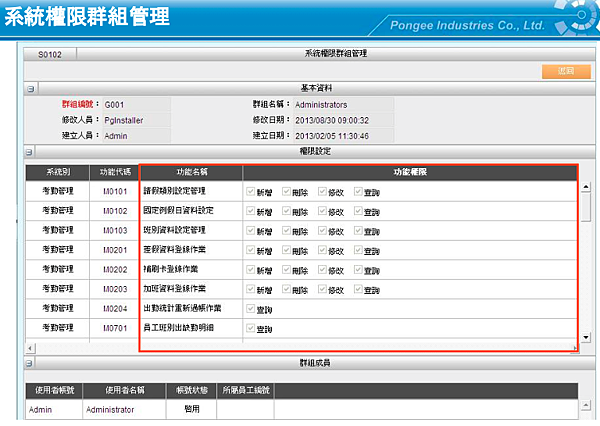Click the 修改人員 field PgInstaller

tap(137, 120)
